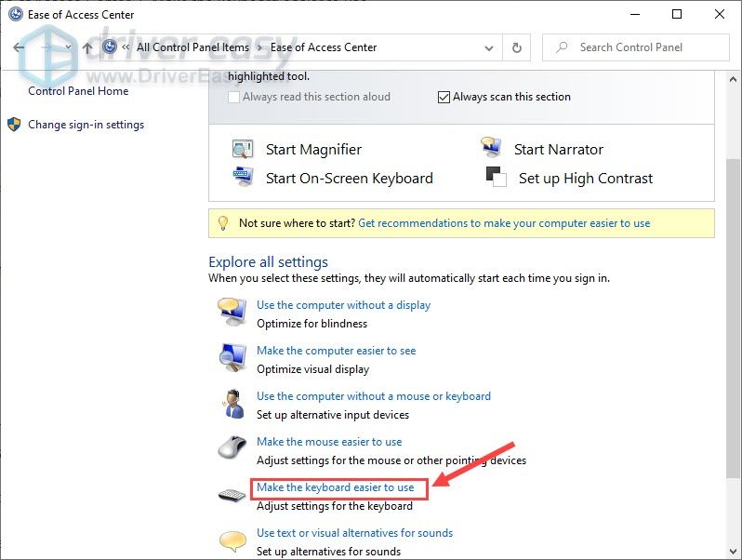This screenshot has height=560, width=742.
Task: Click the keyboard icon under Explore all settings
Action: 232,495
